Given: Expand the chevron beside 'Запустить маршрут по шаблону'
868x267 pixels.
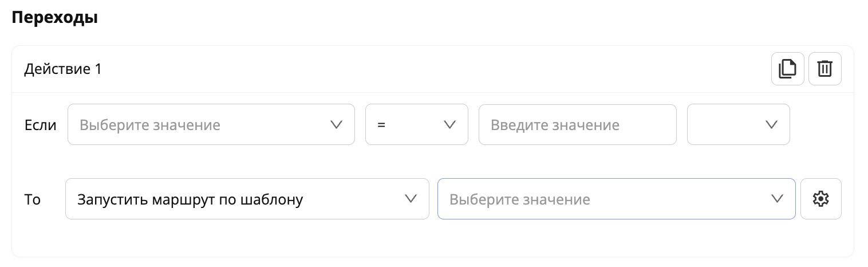Looking at the screenshot, I should coord(411,199).
